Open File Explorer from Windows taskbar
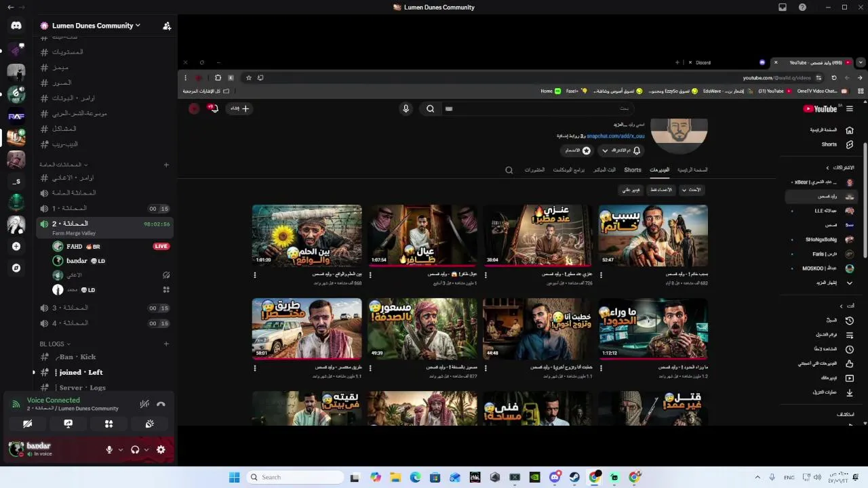 click(395, 477)
